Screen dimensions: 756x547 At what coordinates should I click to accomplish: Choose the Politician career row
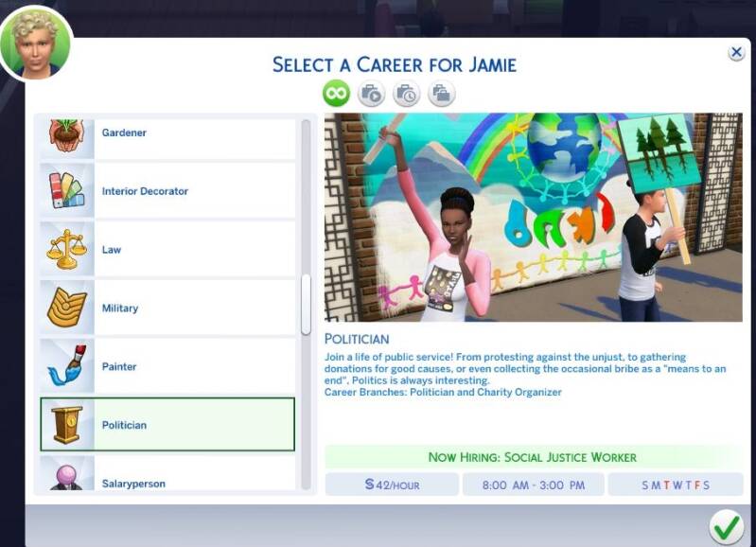click(167, 425)
